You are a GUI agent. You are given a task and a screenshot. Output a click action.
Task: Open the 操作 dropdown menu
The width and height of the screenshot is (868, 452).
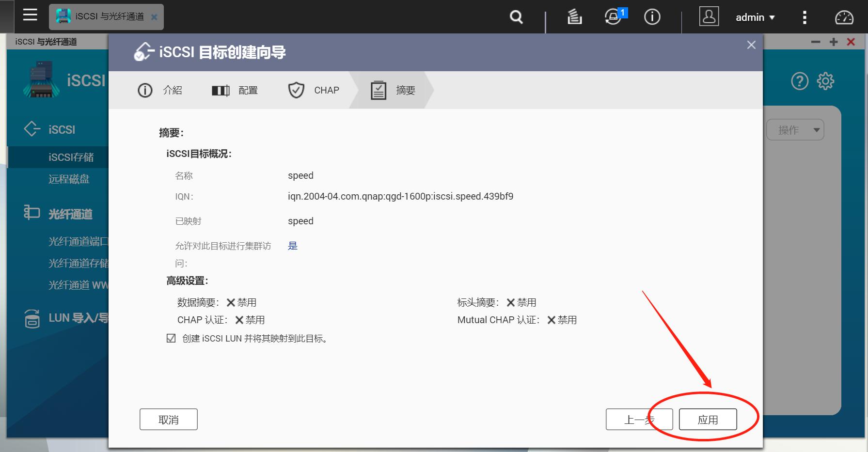pyautogui.click(x=795, y=129)
